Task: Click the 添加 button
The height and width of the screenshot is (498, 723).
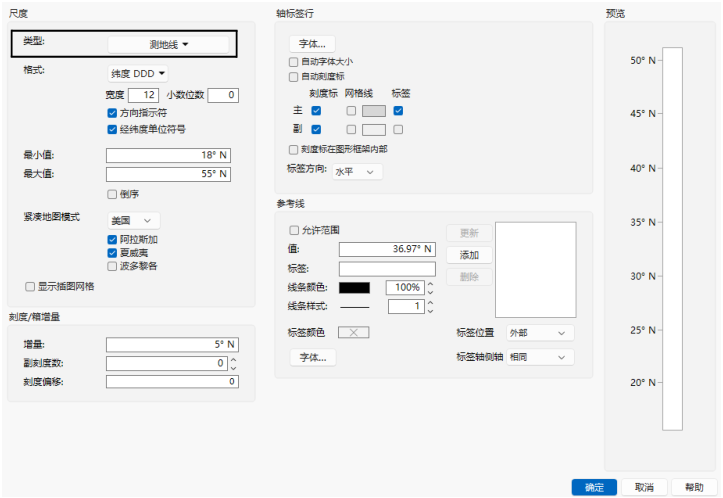Action: 469,255
